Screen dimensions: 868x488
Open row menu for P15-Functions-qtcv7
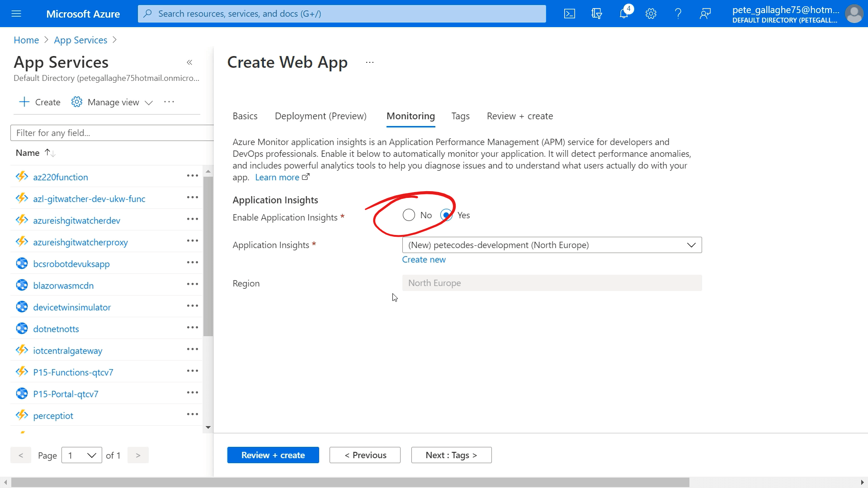coord(193,371)
